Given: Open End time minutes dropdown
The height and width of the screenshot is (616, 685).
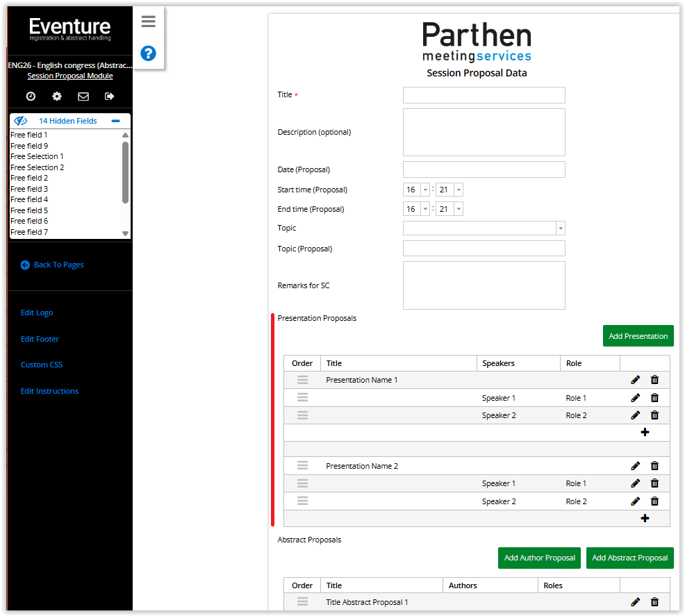Looking at the screenshot, I should (458, 210).
